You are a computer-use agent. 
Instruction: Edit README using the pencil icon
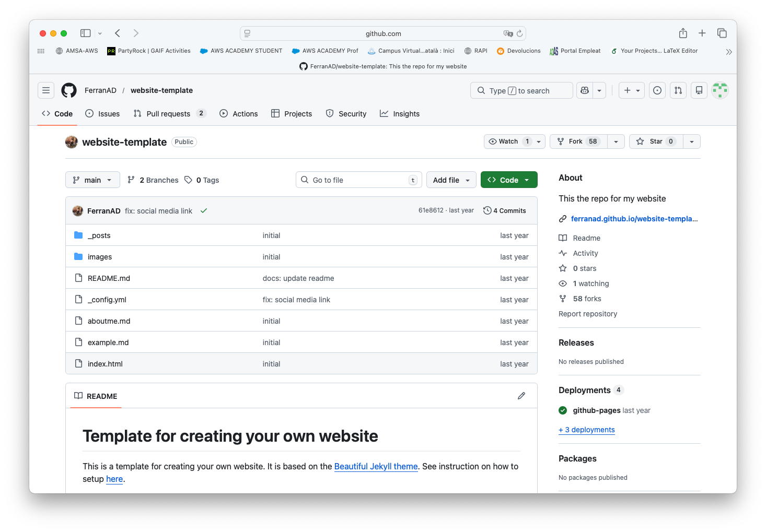(x=521, y=396)
